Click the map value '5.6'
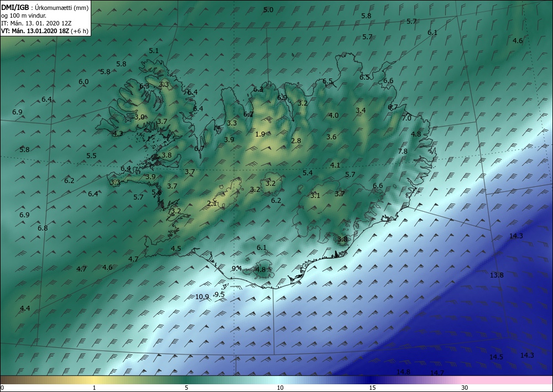 pos(156,192)
